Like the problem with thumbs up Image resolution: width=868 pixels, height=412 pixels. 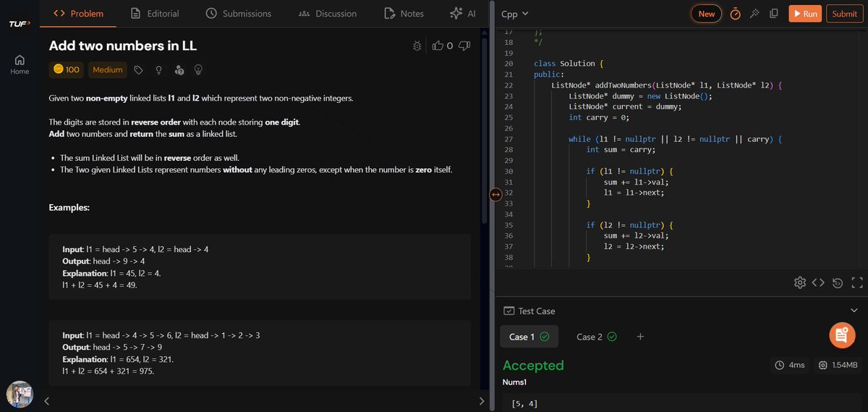(x=438, y=46)
